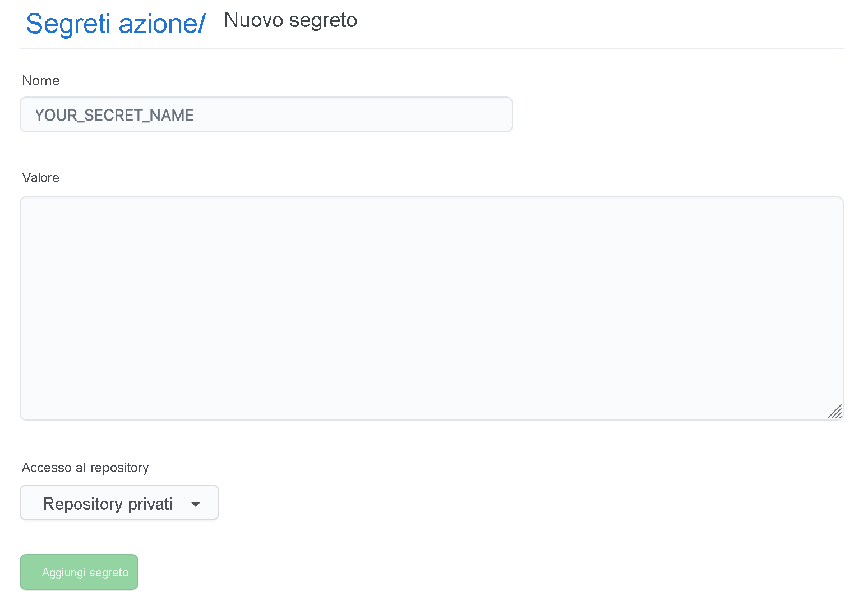Click the Valore label

[40, 178]
